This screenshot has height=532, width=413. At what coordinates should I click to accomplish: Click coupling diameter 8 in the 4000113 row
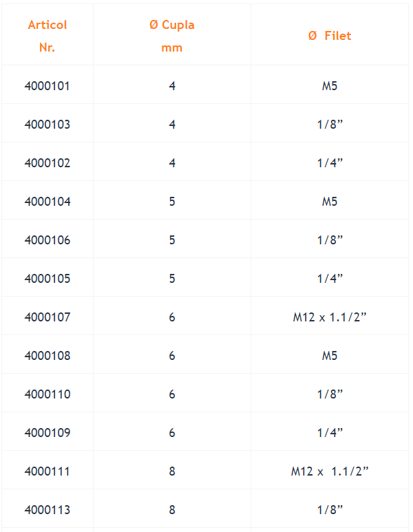click(x=172, y=509)
